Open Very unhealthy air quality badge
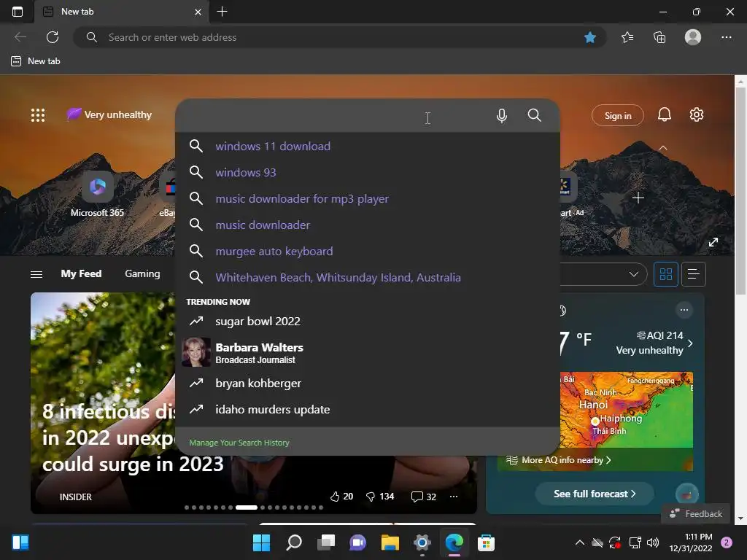The image size is (747, 560). [x=109, y=114]
